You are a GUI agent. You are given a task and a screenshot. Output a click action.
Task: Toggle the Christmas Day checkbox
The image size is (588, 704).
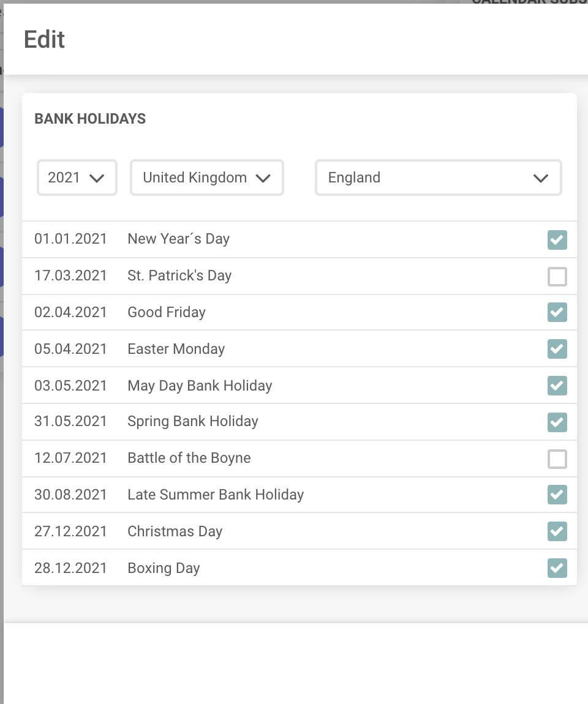(x=557, y=531)
